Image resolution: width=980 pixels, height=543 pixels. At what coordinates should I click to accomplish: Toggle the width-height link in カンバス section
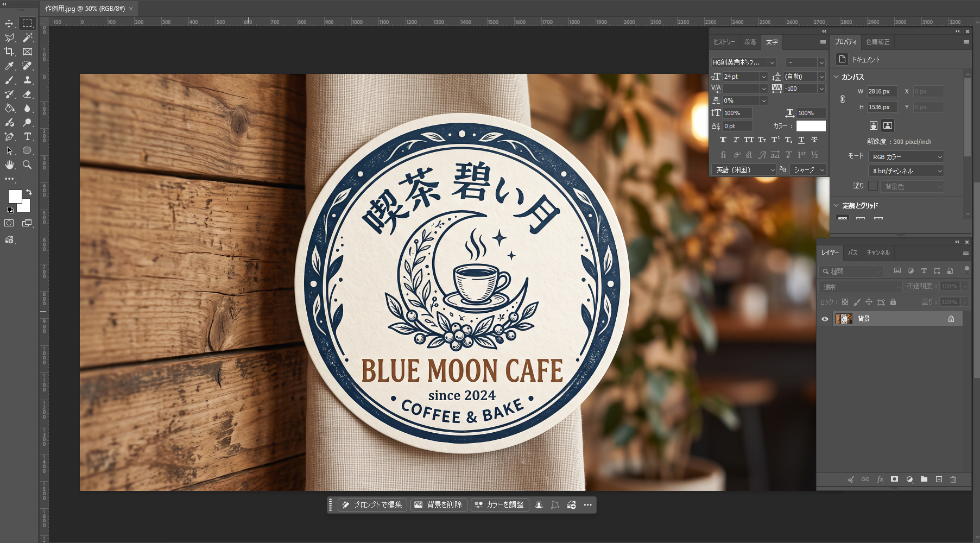pyautogui.click(x=843, y=99)
